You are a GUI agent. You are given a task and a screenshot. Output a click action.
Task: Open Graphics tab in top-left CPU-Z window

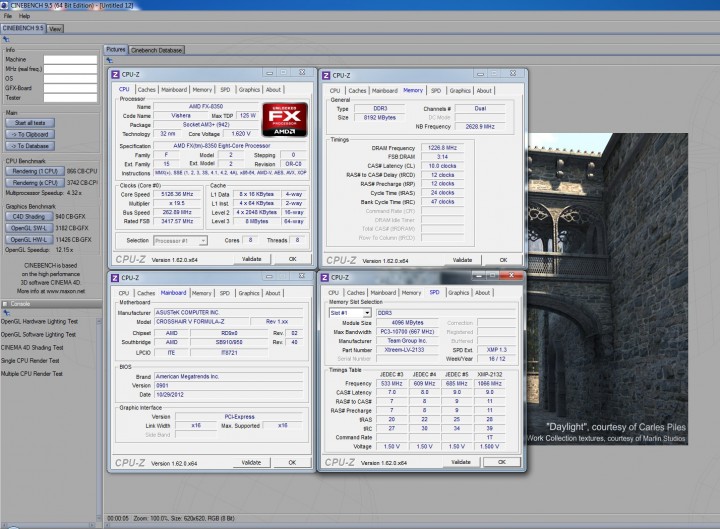(x=249, y=90)
